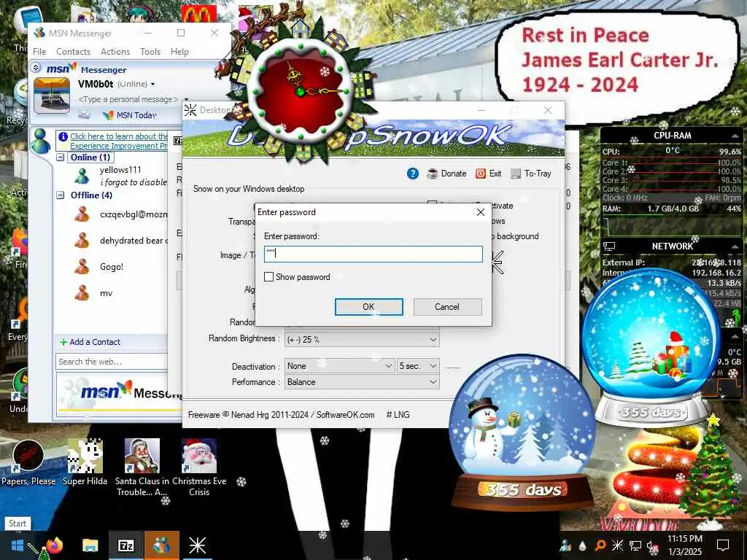The image size is (747, 560).
Task: Click the Search the web field
Action: (x=111, y=362)
